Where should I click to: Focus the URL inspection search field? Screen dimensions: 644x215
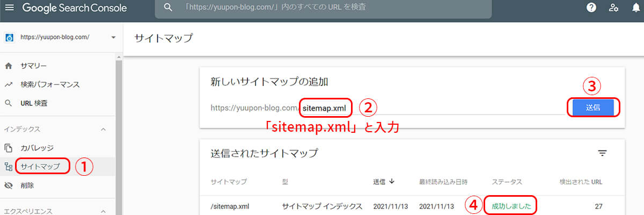324,8
